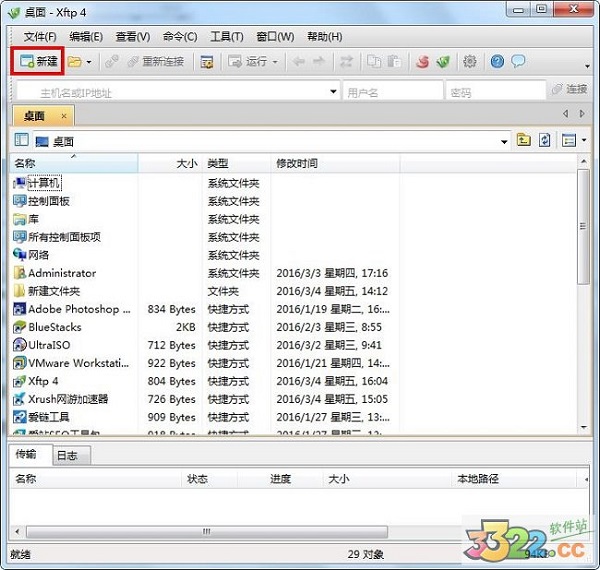Screen dimensions: 600x570
Task: Expand the host address dropdown arrow
Action: point(333,91)
